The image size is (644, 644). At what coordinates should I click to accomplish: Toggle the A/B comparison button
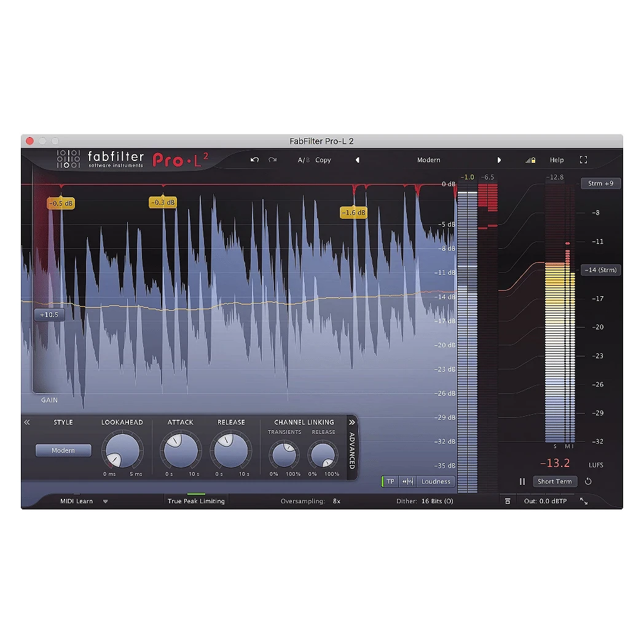pos(304,160)
